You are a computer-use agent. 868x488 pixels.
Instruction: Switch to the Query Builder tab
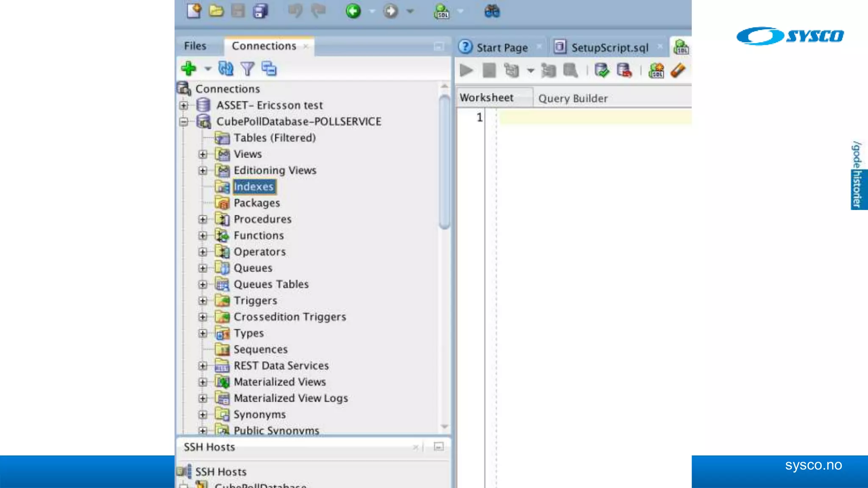(x=573, y=98)
